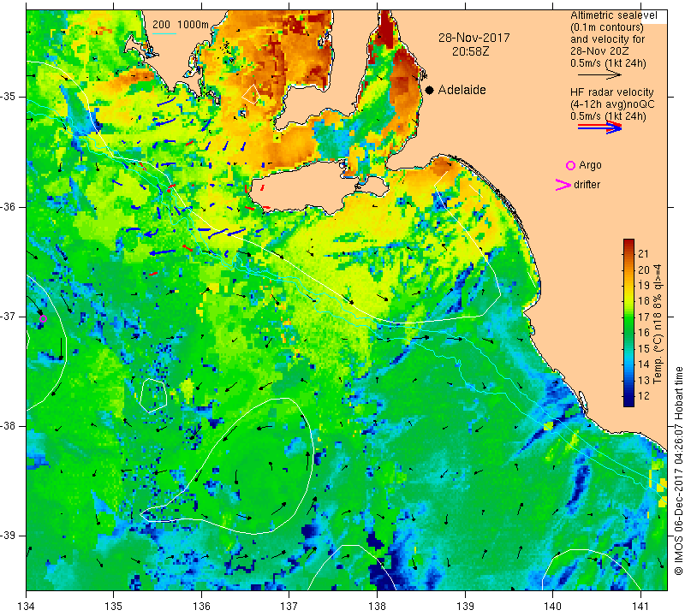The height and width of the screenshot is (616, 685).
Task: Click the -38 latitude axis label
Action: pos(9,426)
